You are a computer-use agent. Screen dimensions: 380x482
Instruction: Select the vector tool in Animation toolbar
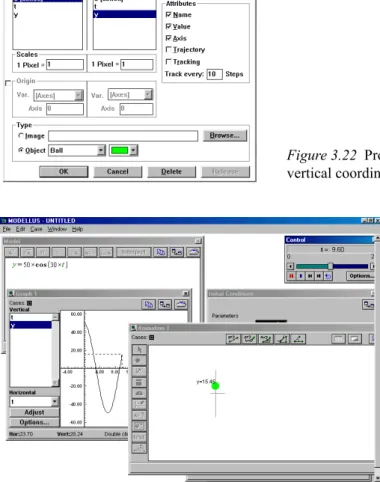139,372
